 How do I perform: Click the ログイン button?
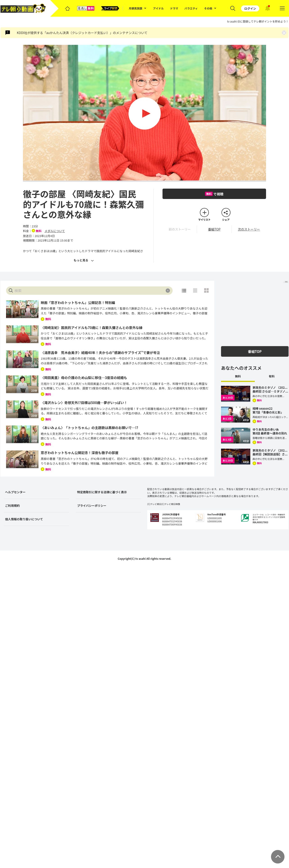tap(250, 8)
